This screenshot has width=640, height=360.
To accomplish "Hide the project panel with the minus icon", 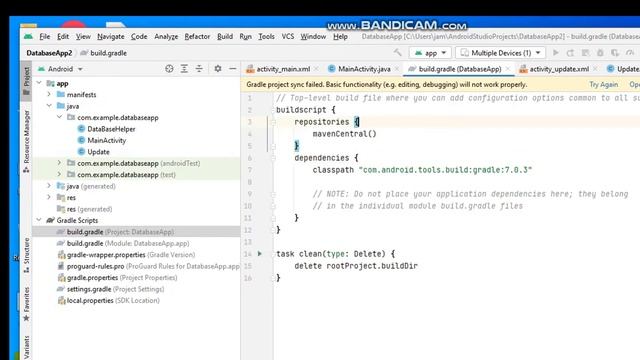I will [232, 69].
